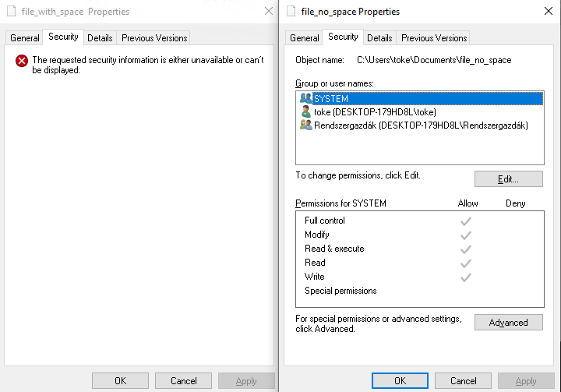The width and height of the screenshot is (561, 392).
Task: Click the toke user icon
Action: pyautogui.click(x=305, y=112)
